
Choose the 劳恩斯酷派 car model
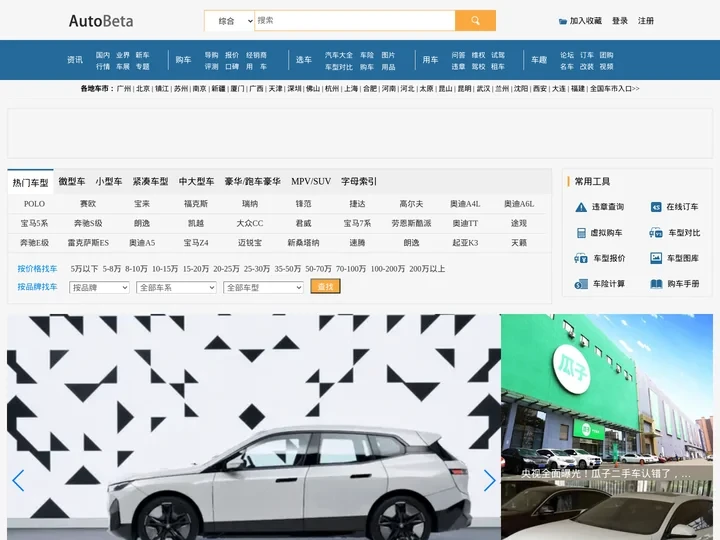[411, 224]
